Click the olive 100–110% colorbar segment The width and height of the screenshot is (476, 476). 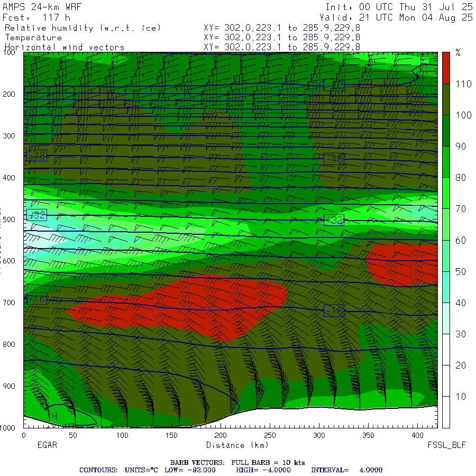click(x=446, y=99)
